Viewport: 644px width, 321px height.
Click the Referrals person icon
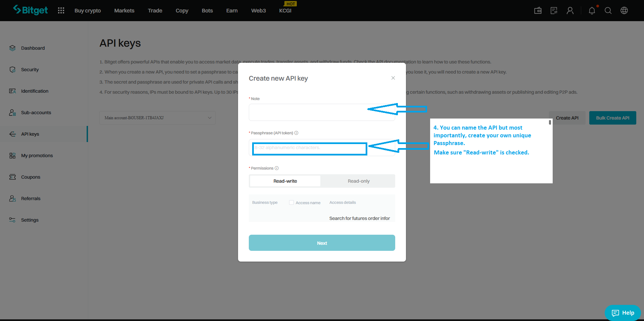tap(12, 198)
